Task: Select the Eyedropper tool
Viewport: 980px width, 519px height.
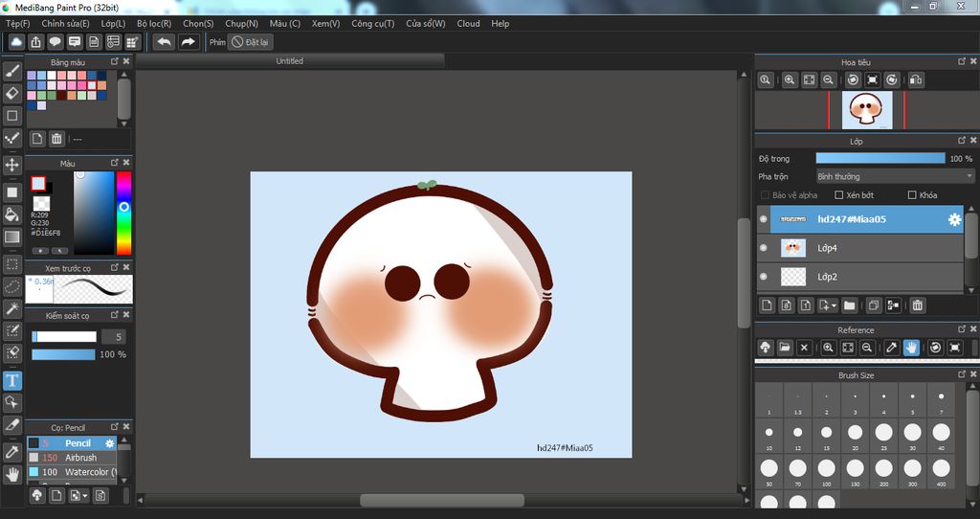Action: tap(11, 452)
